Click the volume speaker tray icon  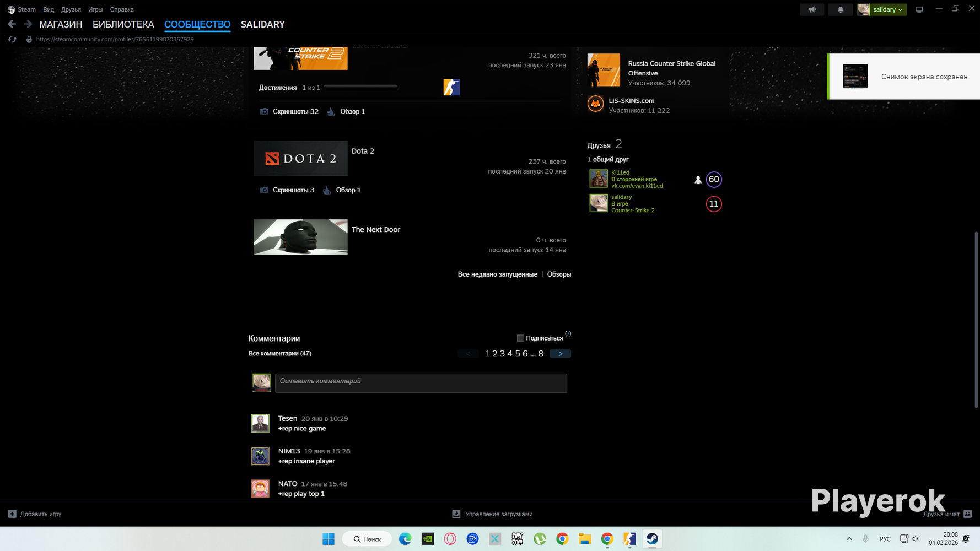(x=916, y=539)
